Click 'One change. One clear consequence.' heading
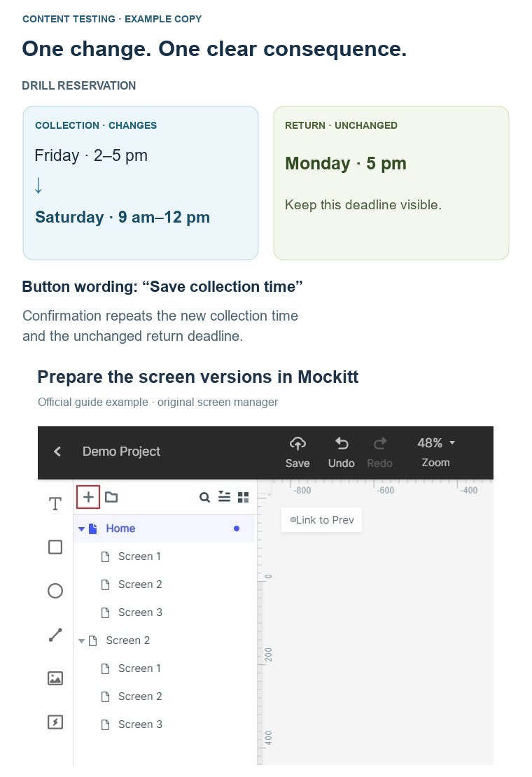Viewport: 532px width, 777px height. [x=214, y=49]
